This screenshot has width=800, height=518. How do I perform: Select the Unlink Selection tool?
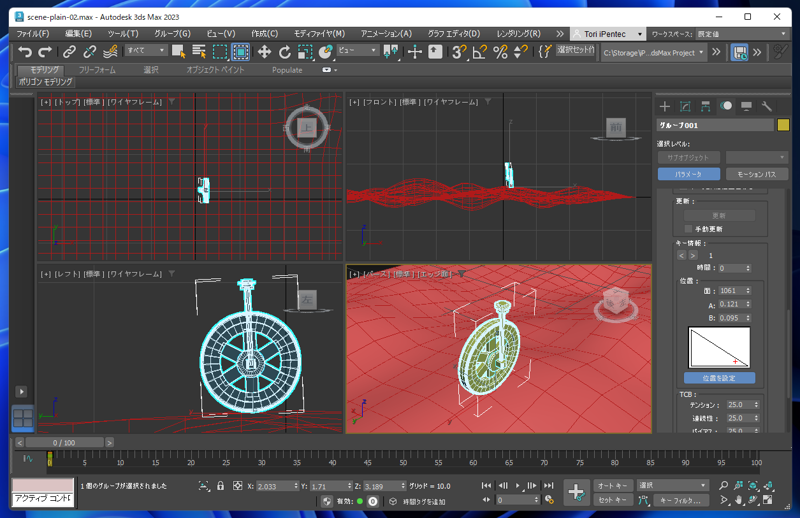pyautogui.click(x=90, y=52)
